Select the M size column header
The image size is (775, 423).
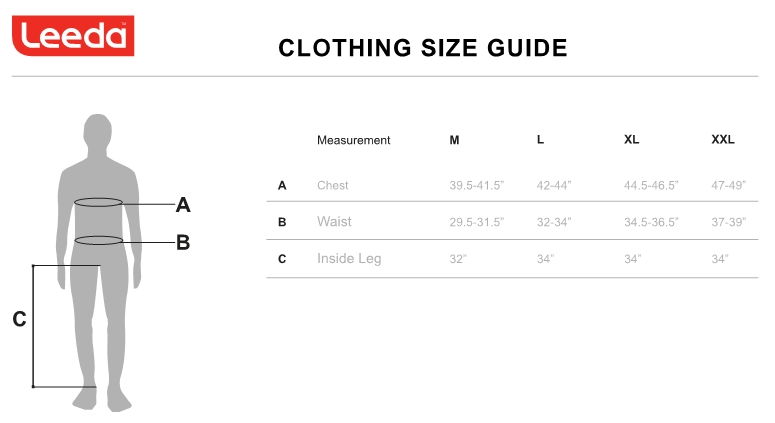(454, 140)
